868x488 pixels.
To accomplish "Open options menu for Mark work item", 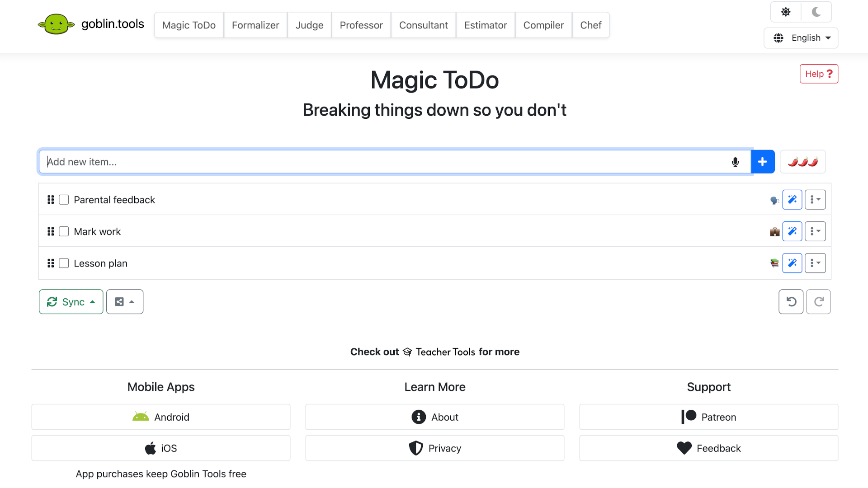I will coord(815,231).
